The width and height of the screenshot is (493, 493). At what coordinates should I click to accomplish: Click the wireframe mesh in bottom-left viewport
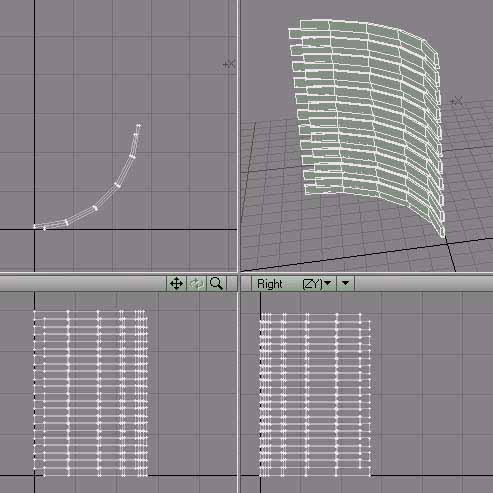pyautogui.click(x=91, y=393)
